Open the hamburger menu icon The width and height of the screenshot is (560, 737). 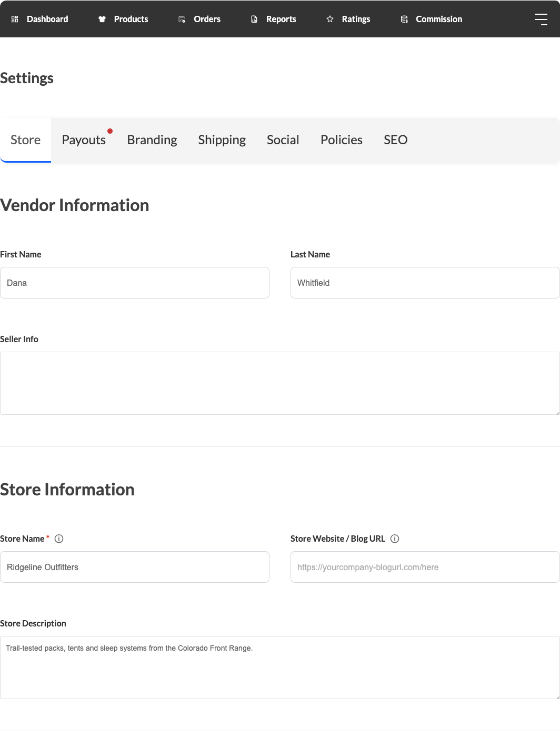[x=541, y=19]
